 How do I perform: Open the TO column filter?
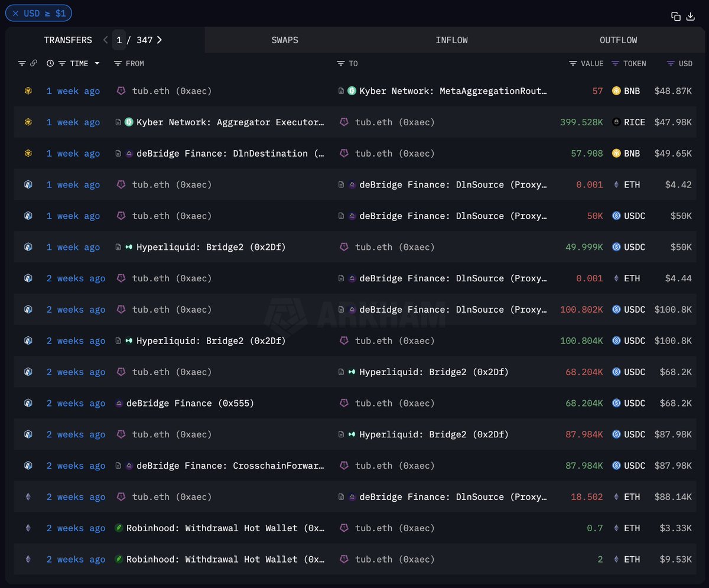(340, 63)
